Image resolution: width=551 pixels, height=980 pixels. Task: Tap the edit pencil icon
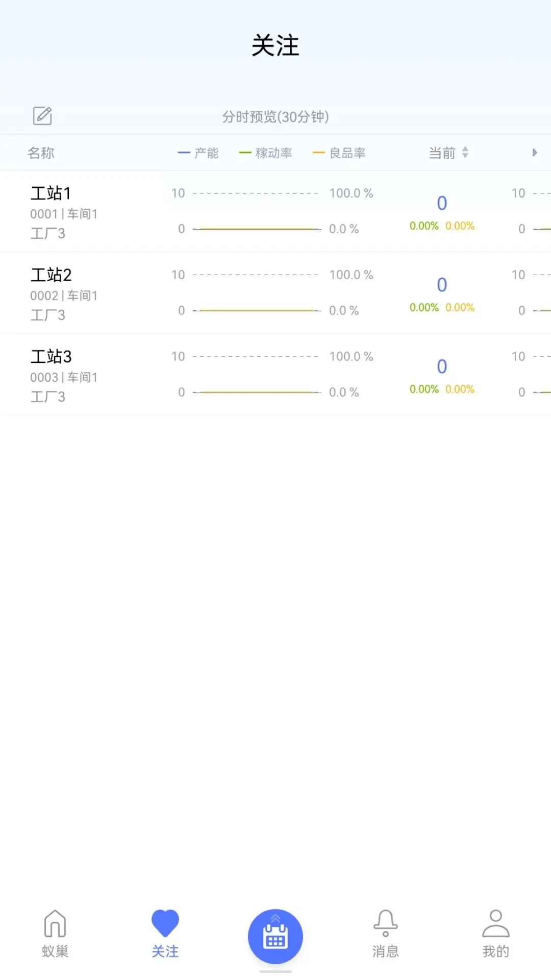pos(42,116)
